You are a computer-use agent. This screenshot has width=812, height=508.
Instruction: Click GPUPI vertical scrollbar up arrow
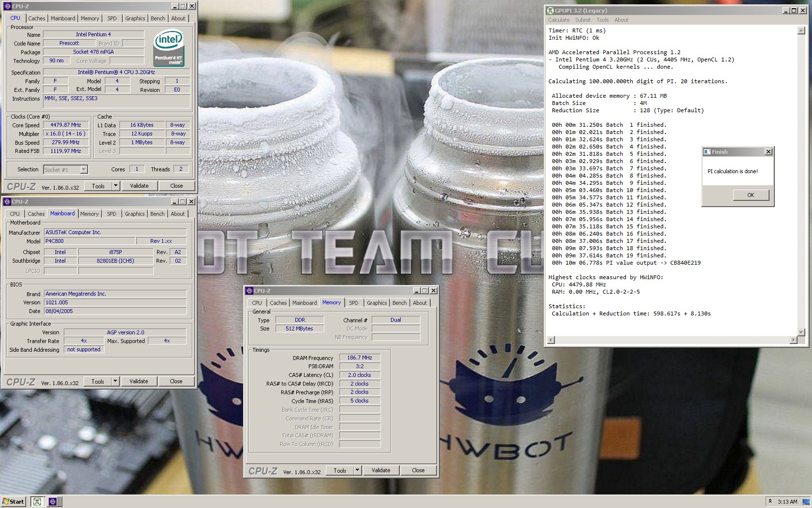point(801,30)
